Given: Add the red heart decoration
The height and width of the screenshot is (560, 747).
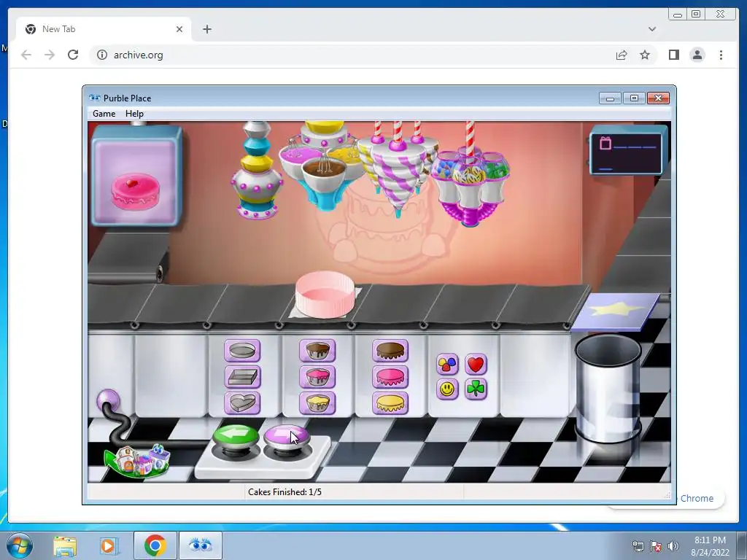Looking at the screenshot, I should 476,365.
